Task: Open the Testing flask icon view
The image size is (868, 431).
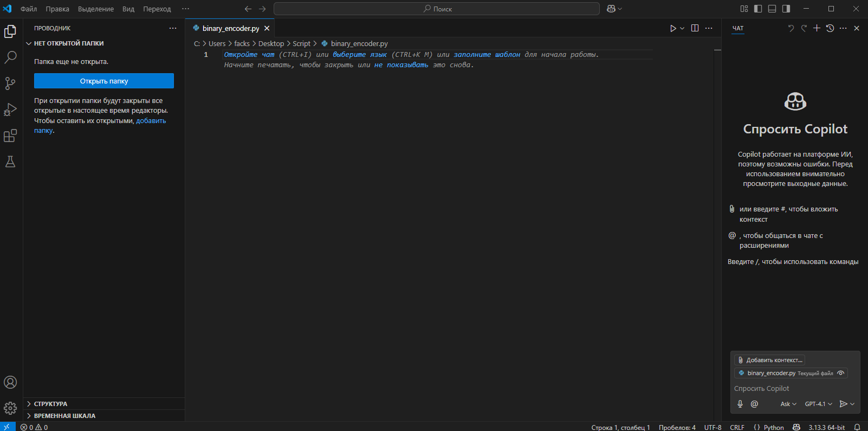Action: click(10, 162)
